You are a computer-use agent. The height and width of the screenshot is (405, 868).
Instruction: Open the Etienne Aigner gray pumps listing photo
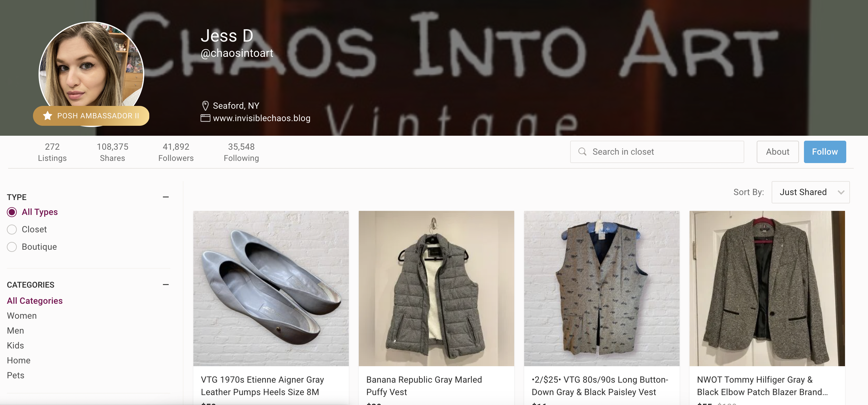(271, 289)
